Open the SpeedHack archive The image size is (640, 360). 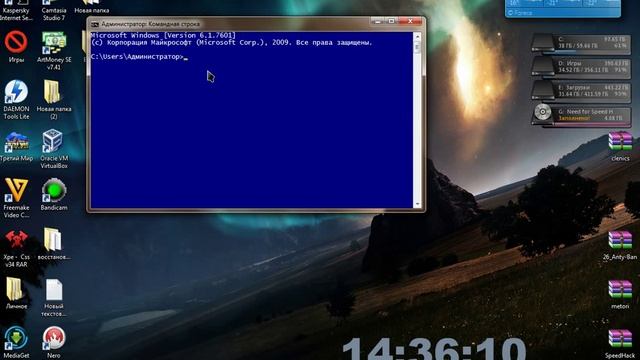pyautogui.click(x=620, y=344)
